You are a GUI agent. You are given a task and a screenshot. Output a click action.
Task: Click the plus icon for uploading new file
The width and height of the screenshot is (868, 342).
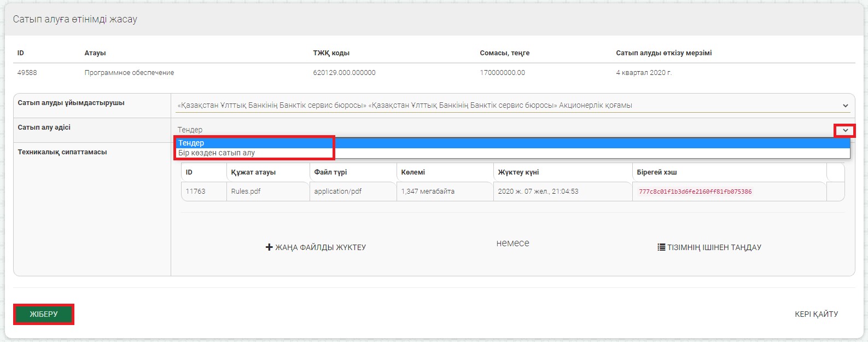[x=269, y=247]
